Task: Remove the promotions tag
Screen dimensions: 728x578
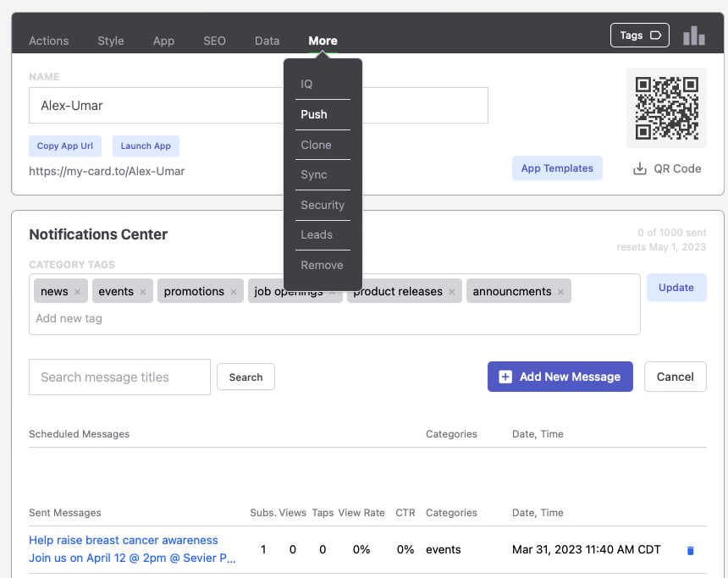Action: point(234,292)
